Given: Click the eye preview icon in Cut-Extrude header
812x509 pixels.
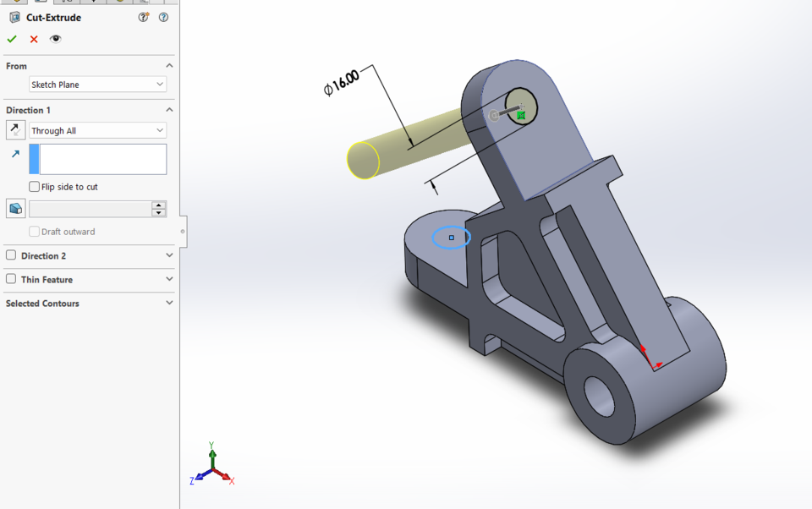Looking at the screenshot, I should click(55, 38).
